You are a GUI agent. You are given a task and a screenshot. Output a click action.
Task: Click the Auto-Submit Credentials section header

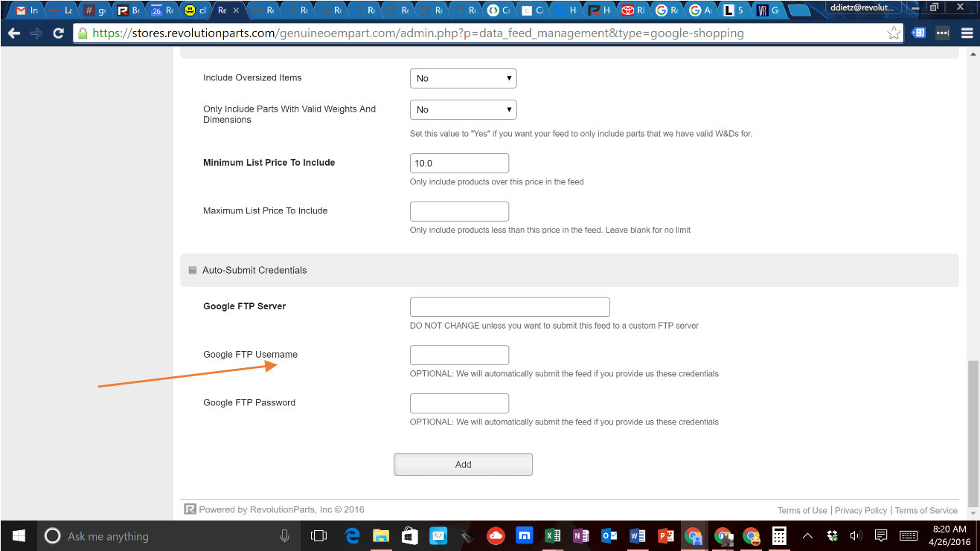[569, 270]
